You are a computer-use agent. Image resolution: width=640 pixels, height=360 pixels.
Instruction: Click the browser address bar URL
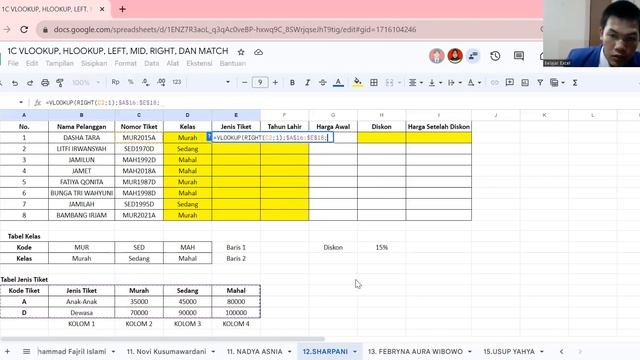click(235, 29)
